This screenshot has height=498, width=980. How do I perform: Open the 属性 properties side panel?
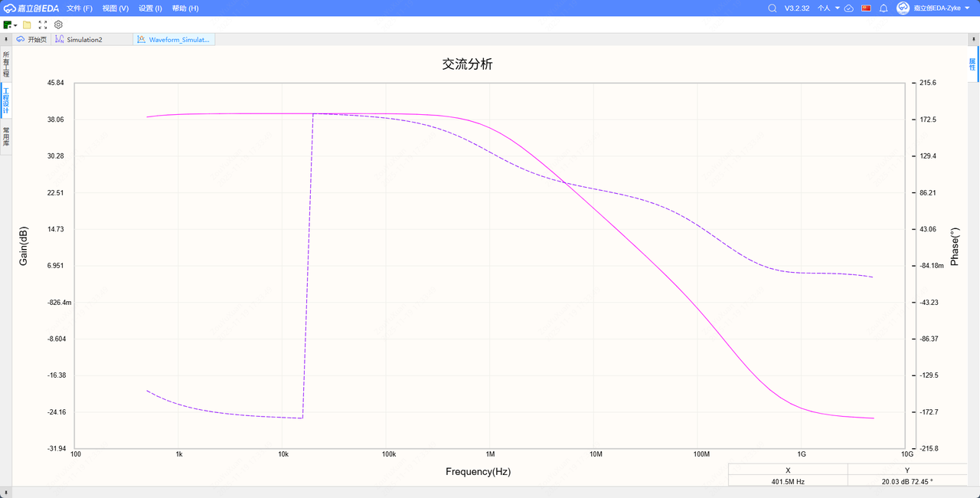pyautogui.click(x=972, y=64)
